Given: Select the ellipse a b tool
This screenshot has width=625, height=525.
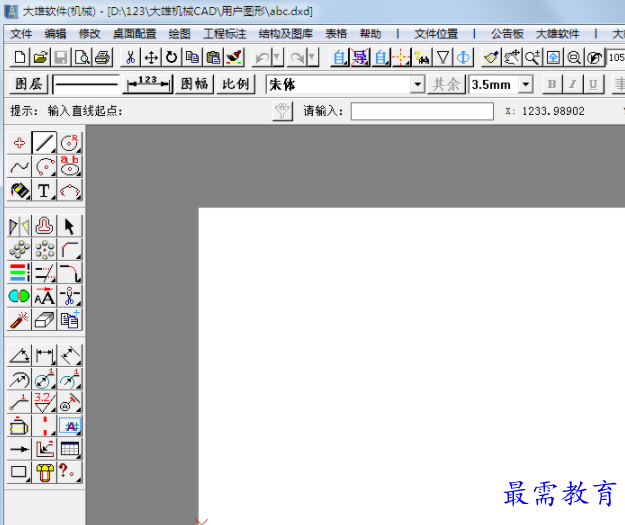Looking at the screenshot, I should (x=70, y=167).
